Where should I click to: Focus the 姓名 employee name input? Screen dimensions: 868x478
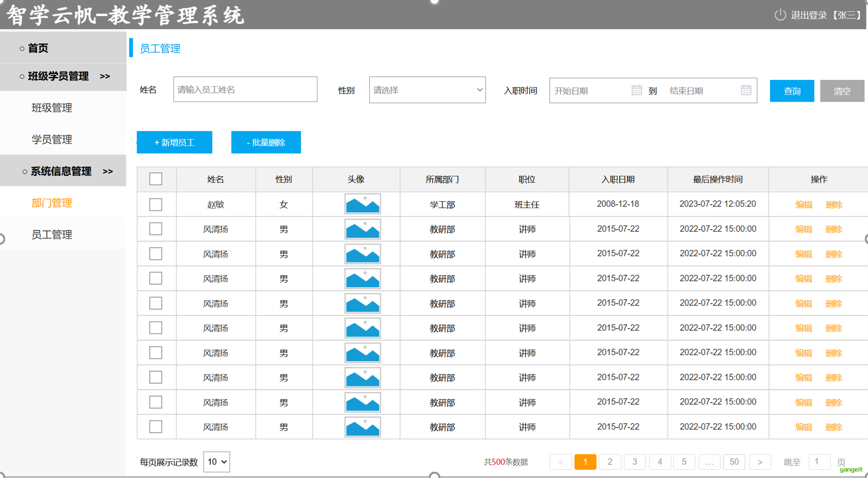[x=245, y=89]
